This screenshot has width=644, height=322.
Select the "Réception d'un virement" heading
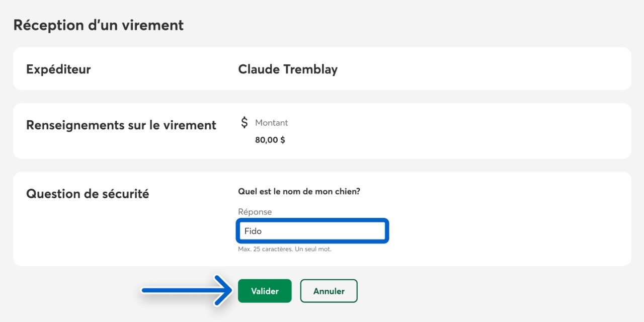(x=98, y=25)
